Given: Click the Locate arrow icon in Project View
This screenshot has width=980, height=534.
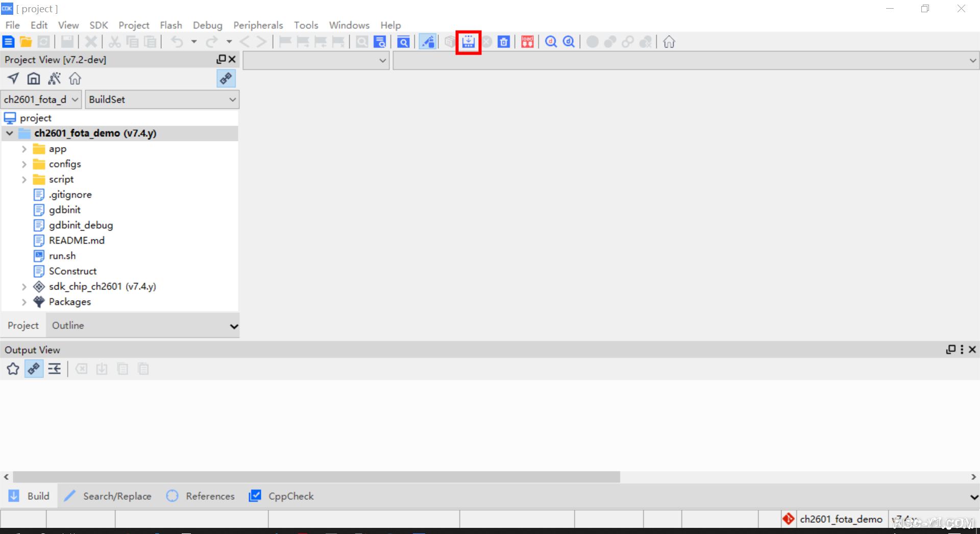Looking at the screenshot, I should click(x=13, y=79).
